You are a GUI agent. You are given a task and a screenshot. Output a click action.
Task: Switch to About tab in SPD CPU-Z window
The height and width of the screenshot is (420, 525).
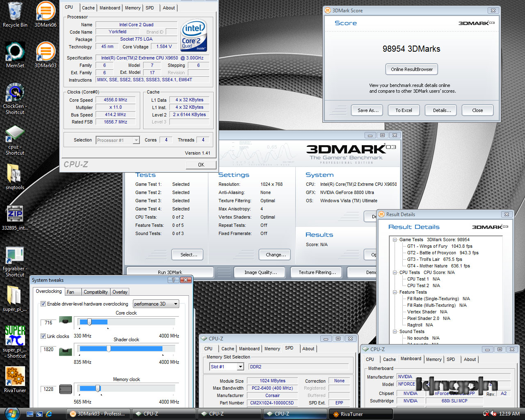pos(308,349)
